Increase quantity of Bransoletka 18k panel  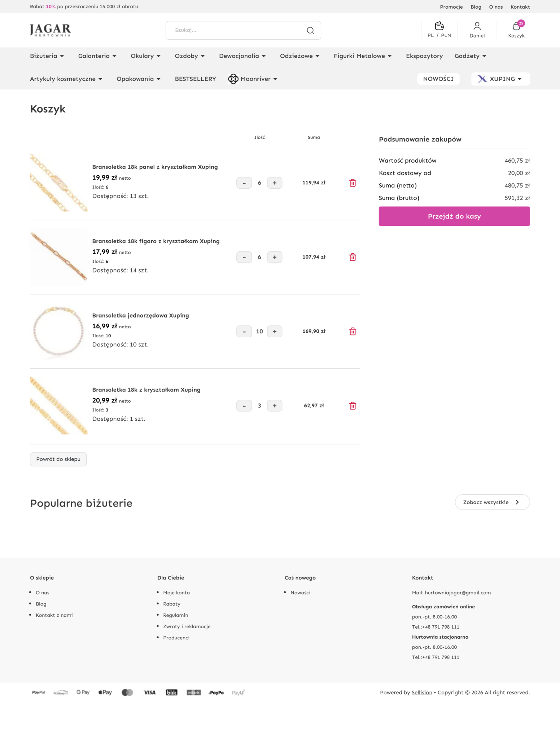(x=275, y=183)
